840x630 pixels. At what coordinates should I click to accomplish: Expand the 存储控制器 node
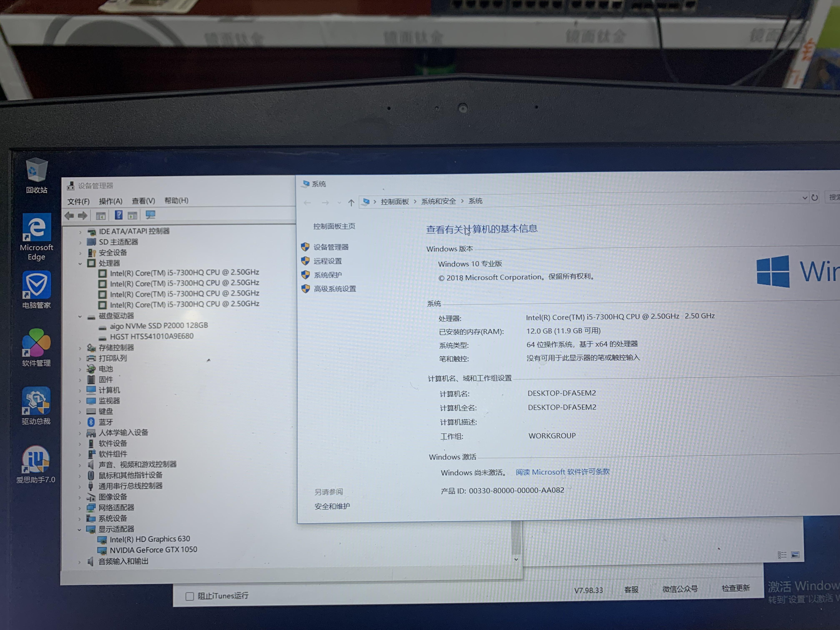click(x=80, y=348)
